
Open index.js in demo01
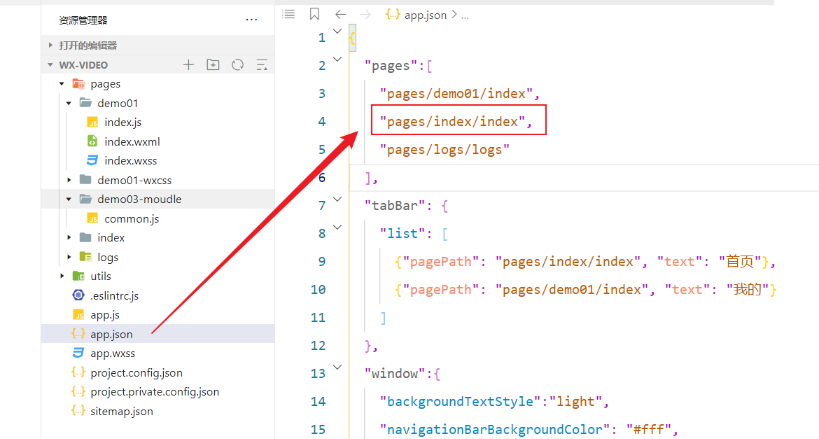point(123,122)
